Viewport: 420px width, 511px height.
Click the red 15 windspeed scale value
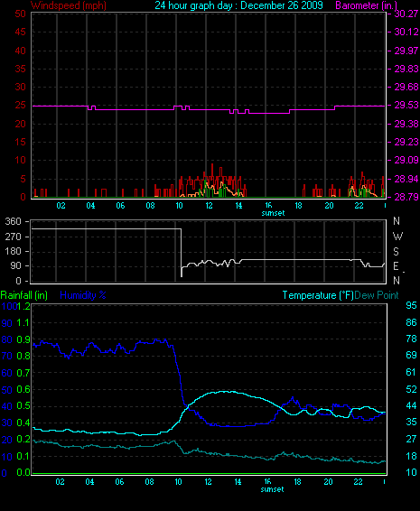(20, 142)
